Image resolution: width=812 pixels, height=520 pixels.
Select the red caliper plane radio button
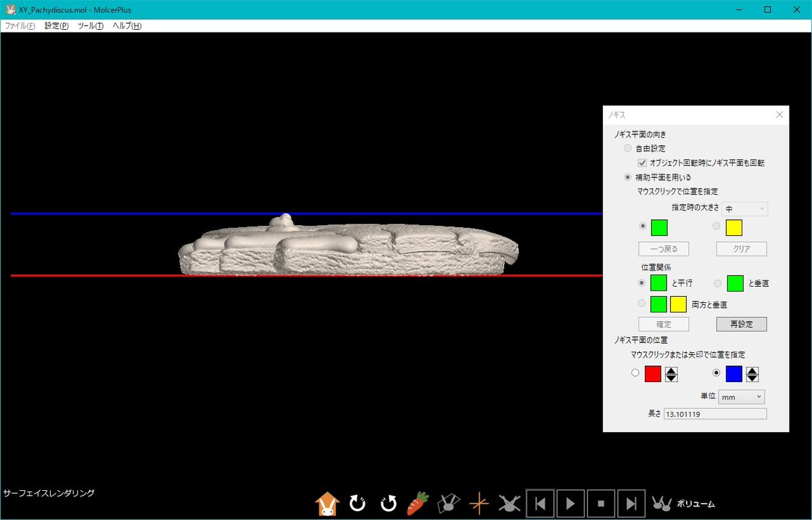point(635,373)
